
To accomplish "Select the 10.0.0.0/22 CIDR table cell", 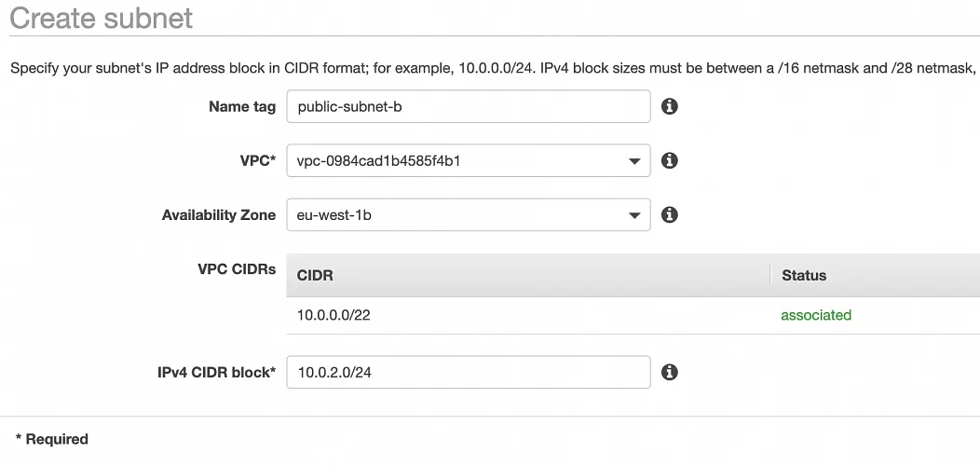I will tap(333, 315).
